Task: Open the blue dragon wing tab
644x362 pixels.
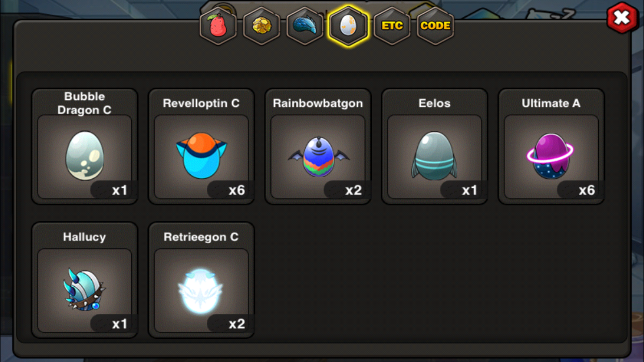Action: point(305,26)
